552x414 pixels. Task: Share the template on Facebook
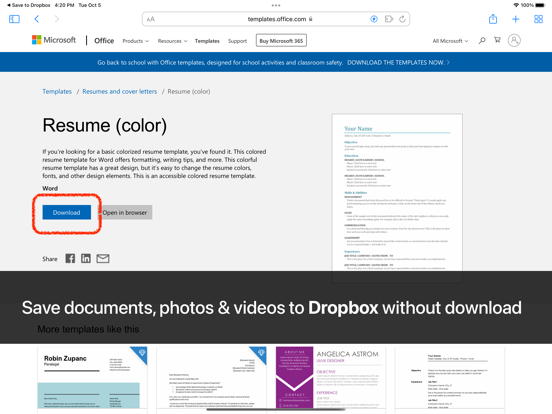point(70,258)
